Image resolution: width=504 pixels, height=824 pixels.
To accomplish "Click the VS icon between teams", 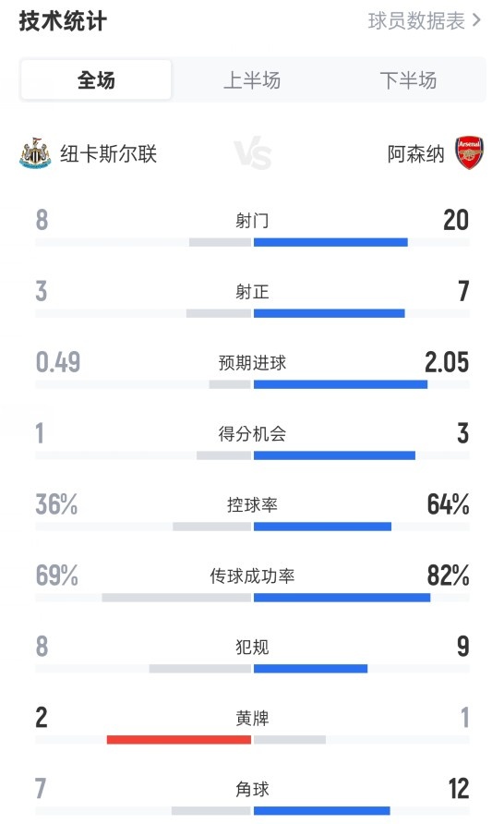I will 253,153.
